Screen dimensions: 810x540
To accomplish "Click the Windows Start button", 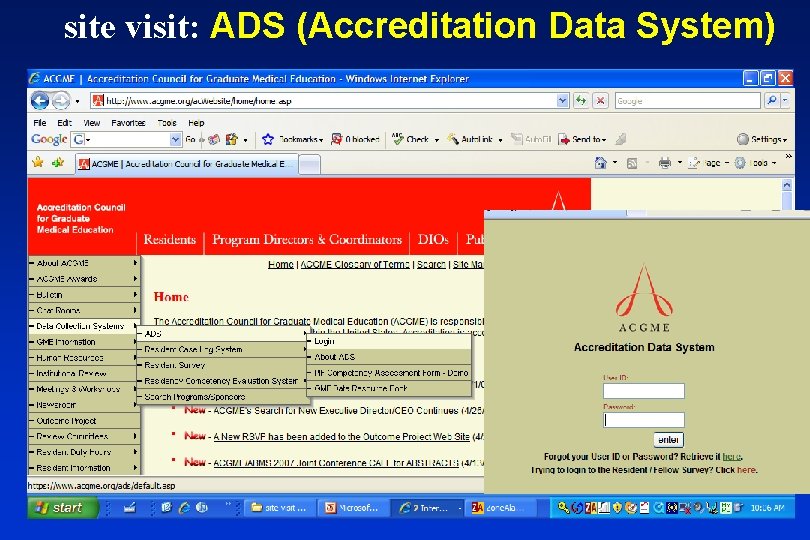I will pyautogui.click(x=63, y=508).
